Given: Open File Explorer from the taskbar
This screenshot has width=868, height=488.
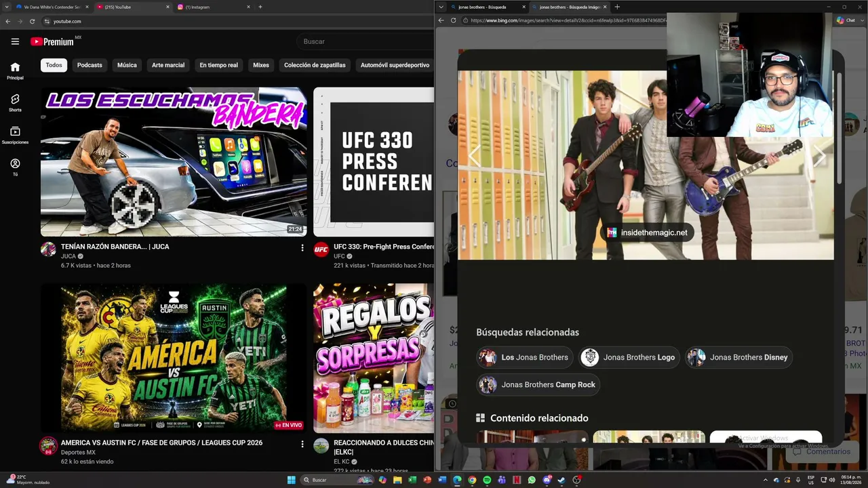Looking at the screenshot, I should coord(397,480).
